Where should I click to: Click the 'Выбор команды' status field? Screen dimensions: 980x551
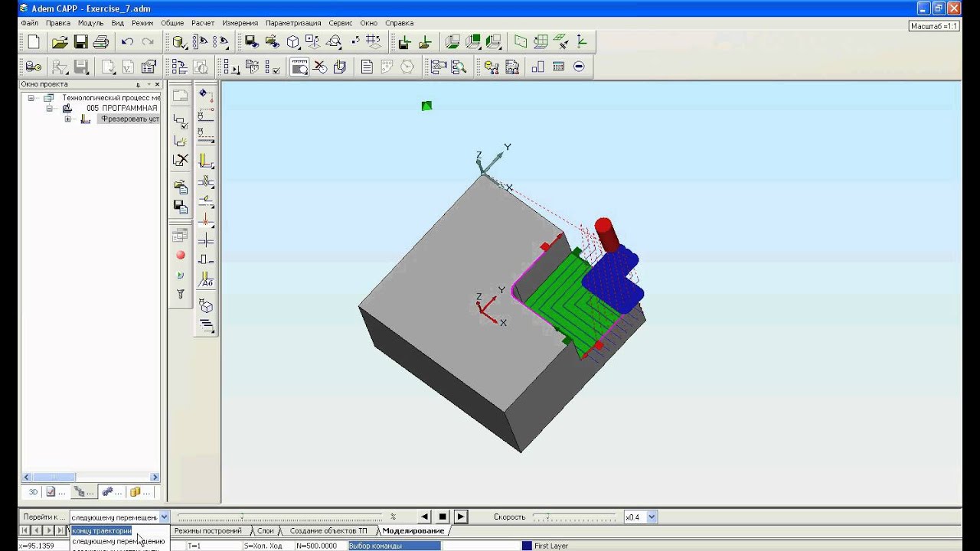[394, 546]
